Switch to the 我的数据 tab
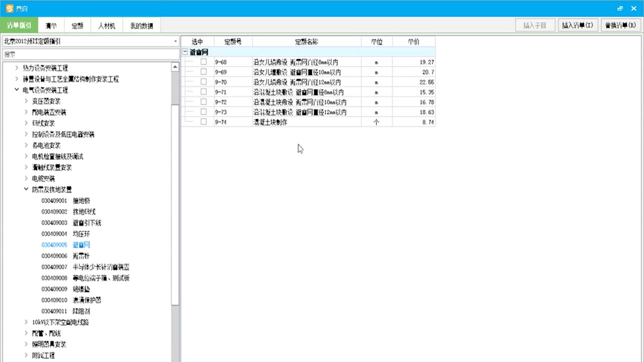Screen dimensions: 644x362 point(141,26)
